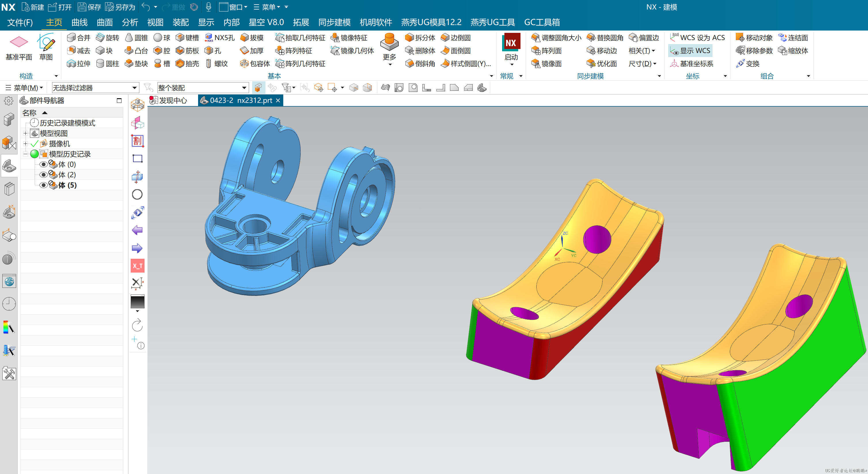
Task: Collapse the 模型历史记录 tree node
Action: point(25,154)
